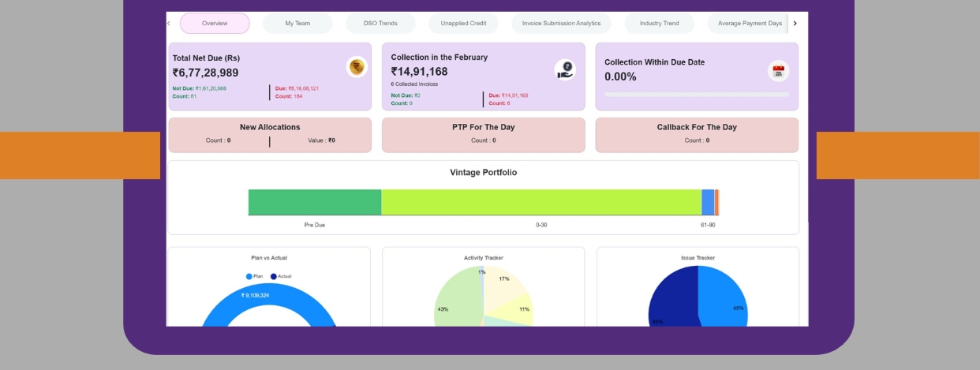Click the Plan vs Actual chart title

[269, 258]
